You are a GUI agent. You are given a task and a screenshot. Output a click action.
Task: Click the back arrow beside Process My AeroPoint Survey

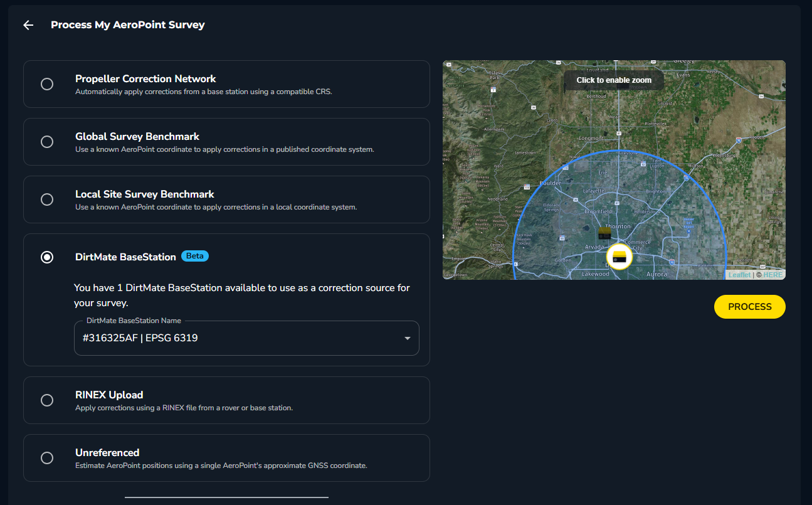(x=28, y=24)
